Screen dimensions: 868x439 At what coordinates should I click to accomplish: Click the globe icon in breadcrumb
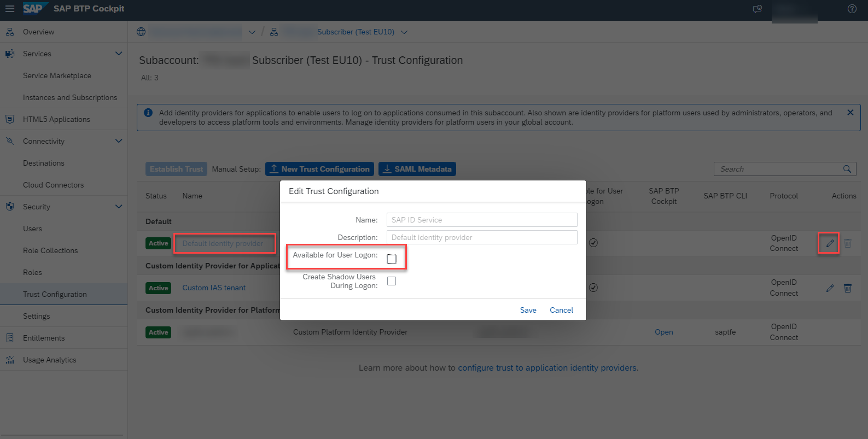[x=141, y=32]
